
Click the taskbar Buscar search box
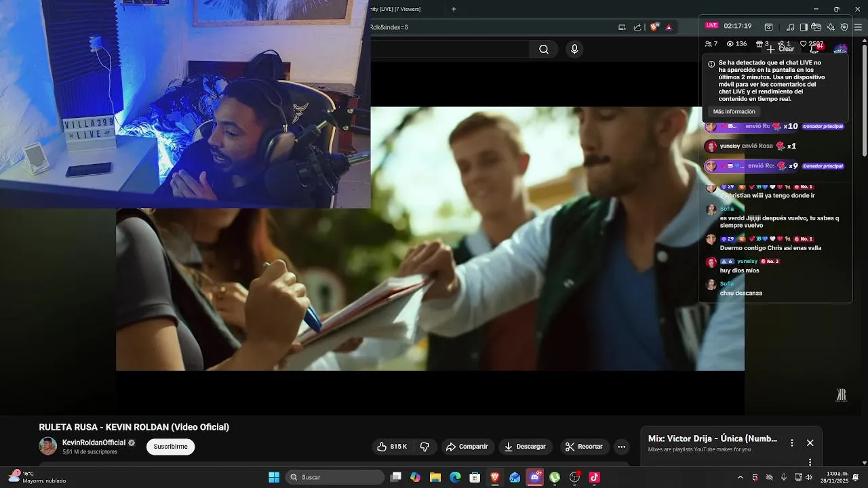tap(335, 477)
